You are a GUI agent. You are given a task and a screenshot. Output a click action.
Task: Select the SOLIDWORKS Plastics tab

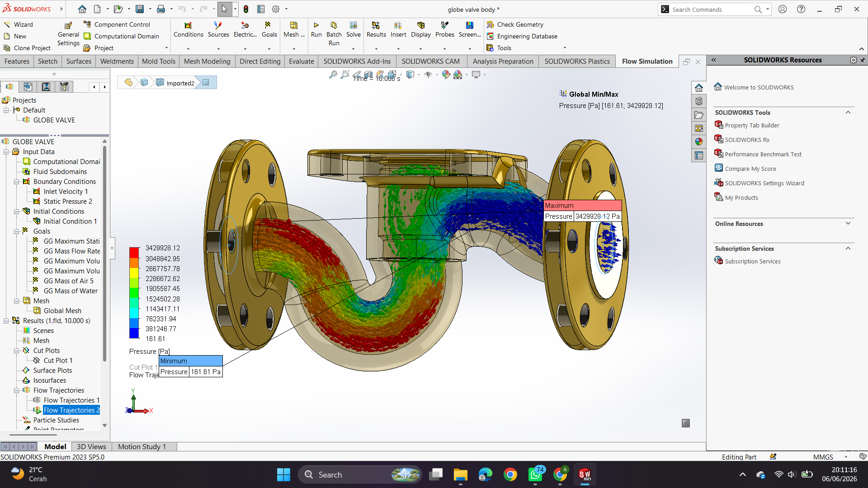(x=577, y=61)
